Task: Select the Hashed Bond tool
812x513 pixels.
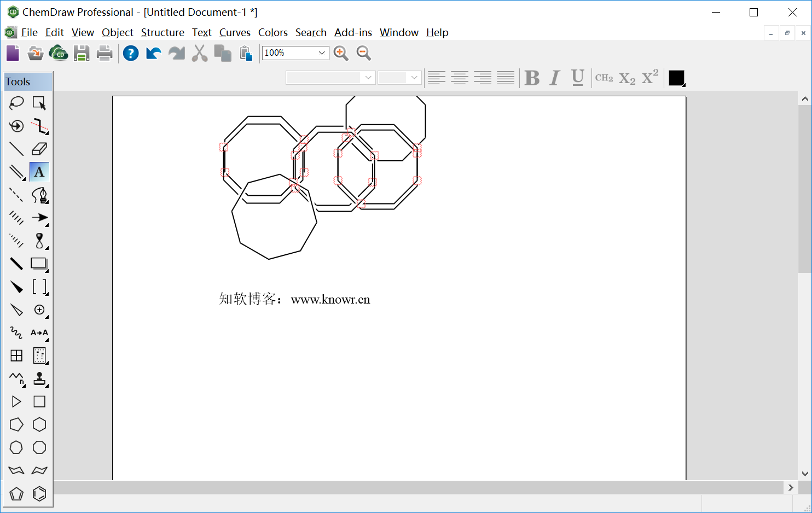Action: [16, 218]
